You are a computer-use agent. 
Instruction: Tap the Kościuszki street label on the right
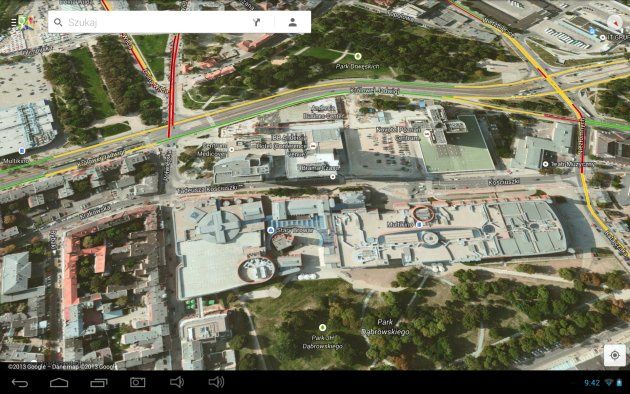(504, 182)
